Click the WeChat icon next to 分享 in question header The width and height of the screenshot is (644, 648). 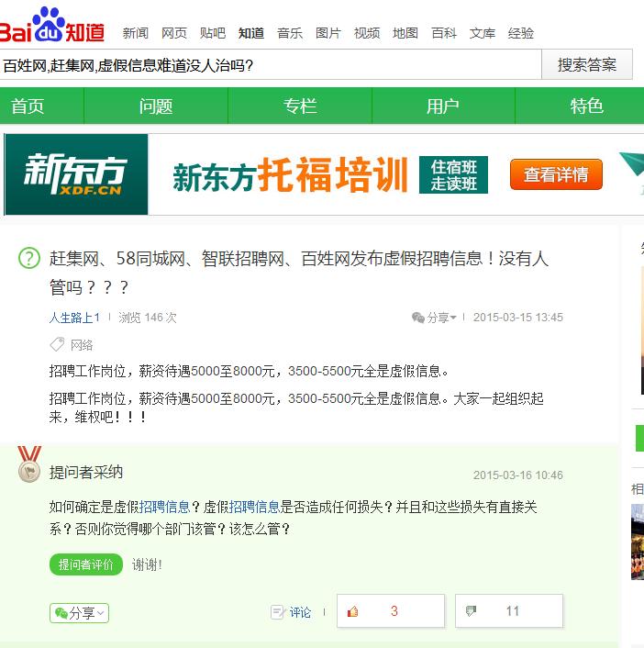(418, 318)
